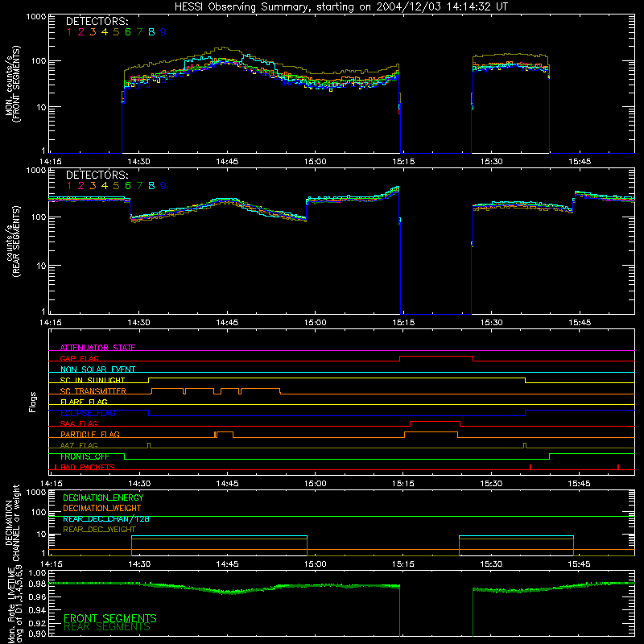Select DETECTORS: label in rear segments panel
This screenshot has height=644, width=644.
point(97,175)
